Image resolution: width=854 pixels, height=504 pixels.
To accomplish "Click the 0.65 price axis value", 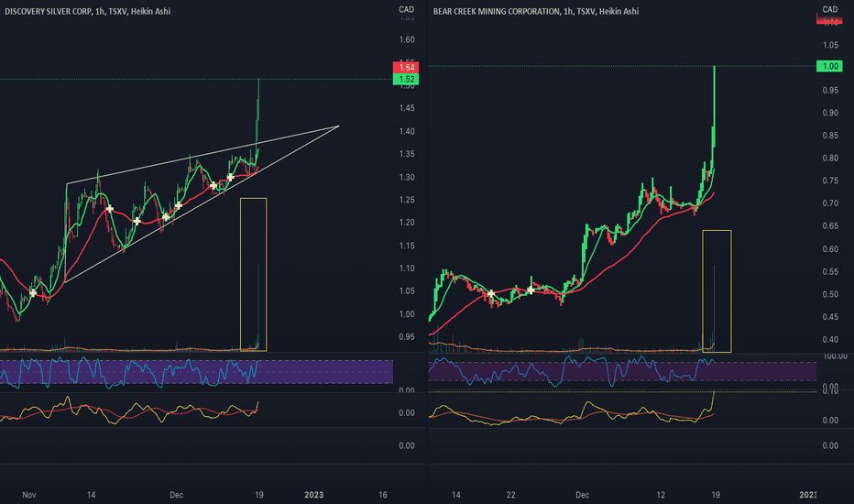I will (830, 226).
